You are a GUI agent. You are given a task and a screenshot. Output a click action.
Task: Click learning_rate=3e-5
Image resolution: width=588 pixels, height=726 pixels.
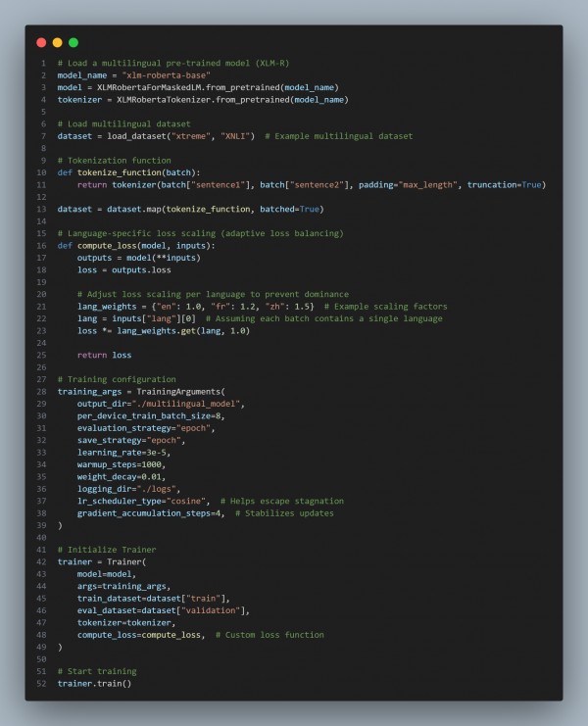pyautogui.click(x=122, y=453)
